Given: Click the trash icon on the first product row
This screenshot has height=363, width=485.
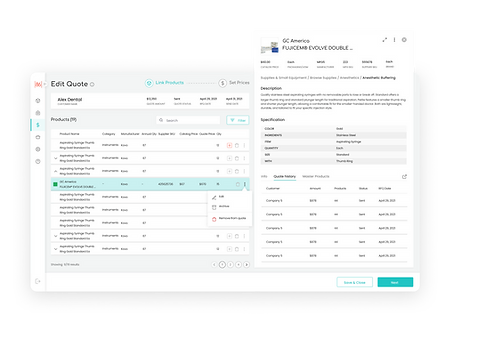Looking at the screenshot, I should [x=237, y=145].
